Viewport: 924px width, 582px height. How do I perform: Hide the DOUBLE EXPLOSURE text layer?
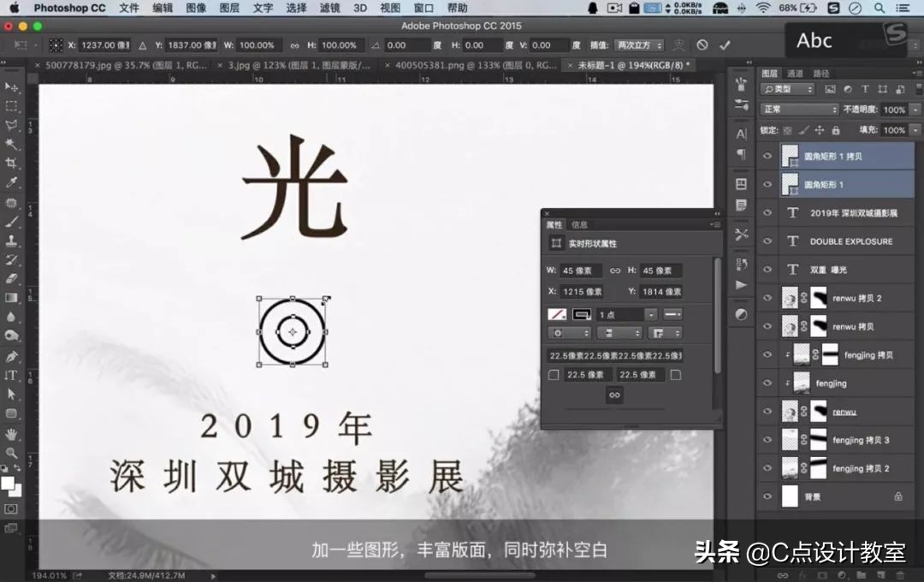coord(767,241)
